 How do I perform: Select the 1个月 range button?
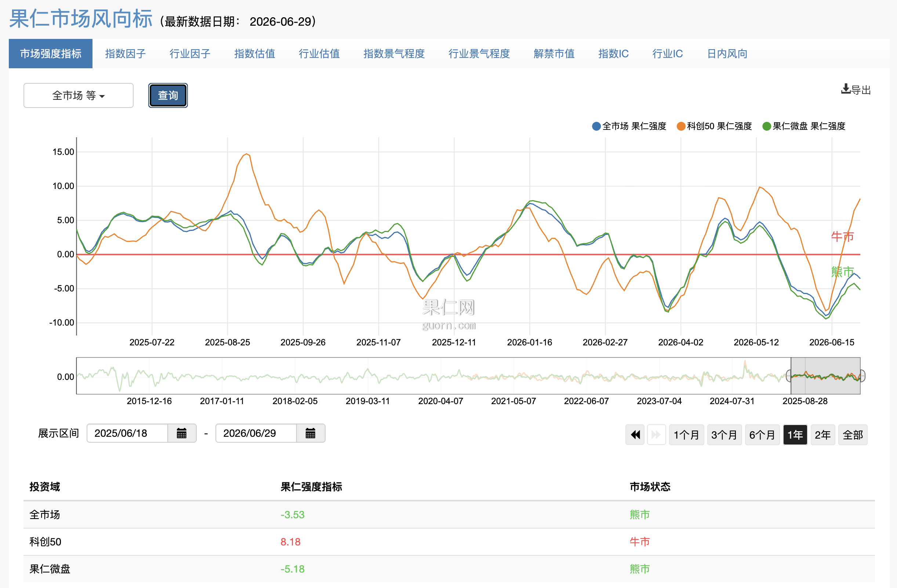point(686,435)
